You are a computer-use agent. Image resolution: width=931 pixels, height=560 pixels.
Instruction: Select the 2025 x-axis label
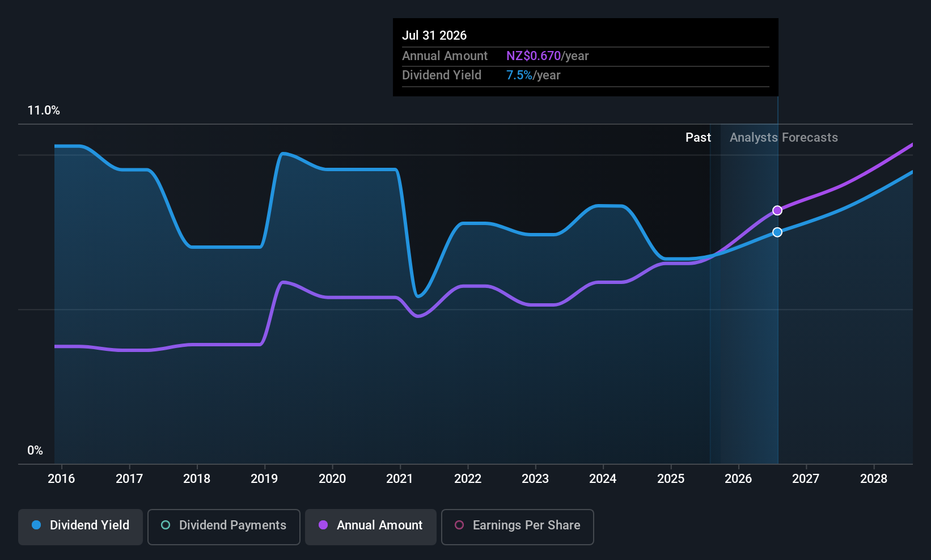pos(671,479)
